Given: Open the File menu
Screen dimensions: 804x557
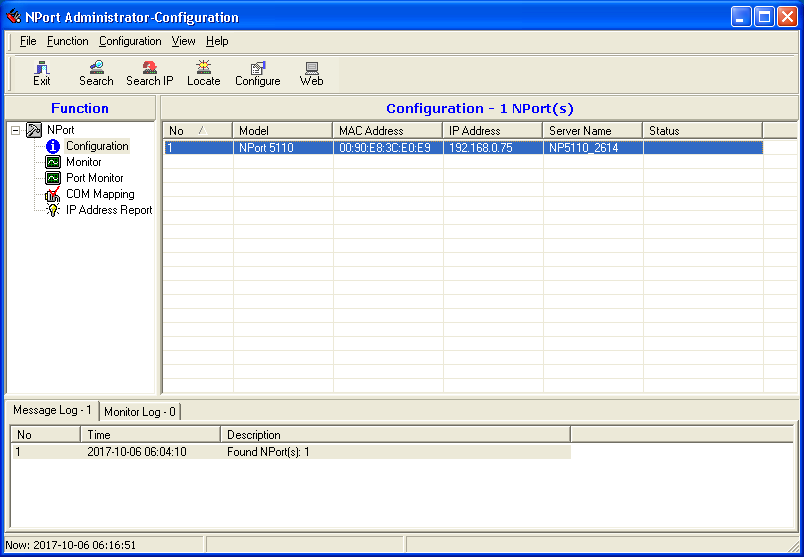Looking at the screenshot, I should click(28, 41).
